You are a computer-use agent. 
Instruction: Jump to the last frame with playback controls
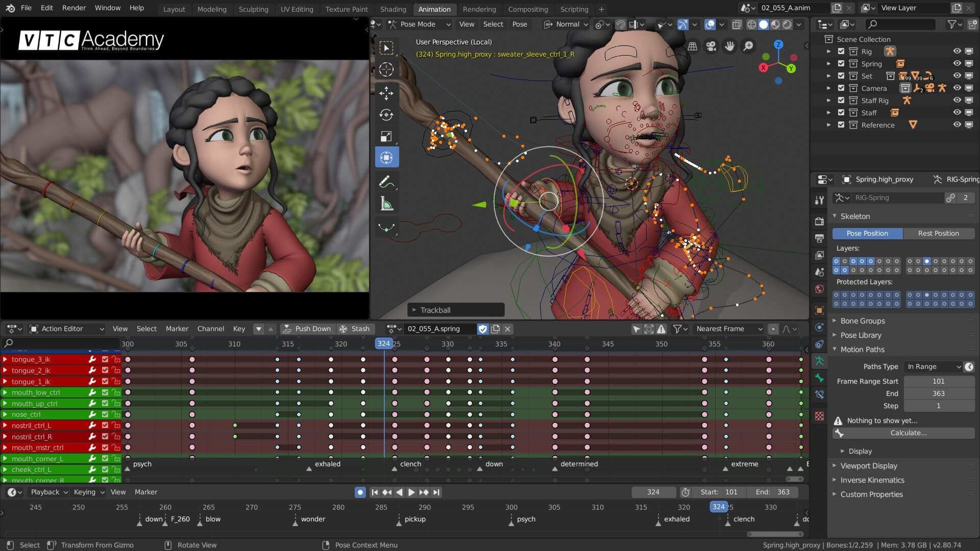coord(436,492)
